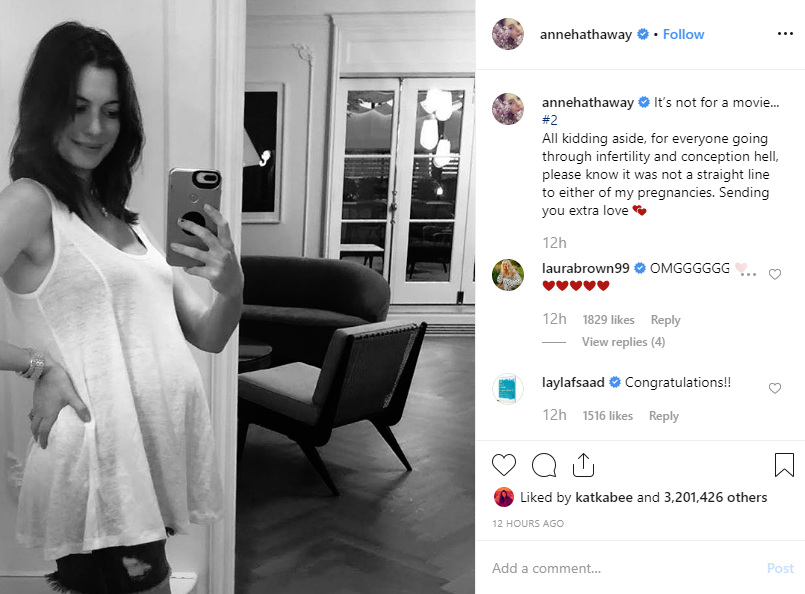Follow the annehathaway account
Viewport: 805px width, 594px height.
coord(683,34)
